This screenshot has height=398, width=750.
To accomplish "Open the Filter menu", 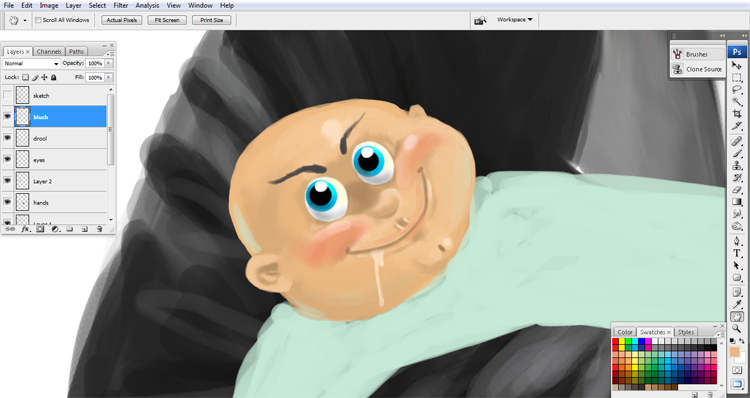I will tap(121, 5).
